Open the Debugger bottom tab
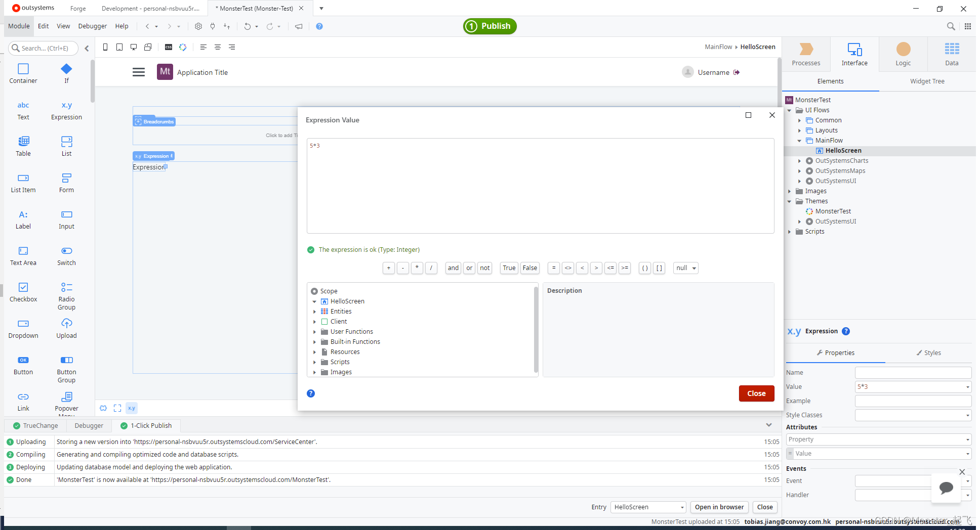The width and height of the screenshot is (980, 530). (x=89, y=426)
